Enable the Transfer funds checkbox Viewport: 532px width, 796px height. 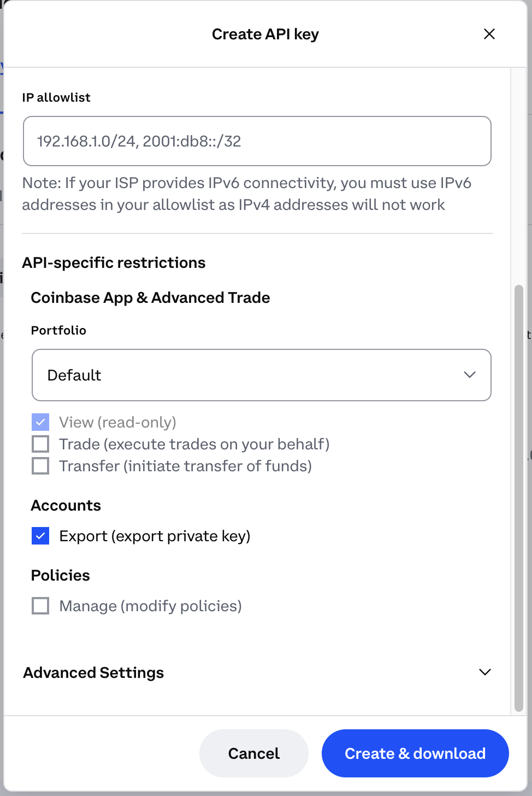pyautogui.click(x=40, y=466)
